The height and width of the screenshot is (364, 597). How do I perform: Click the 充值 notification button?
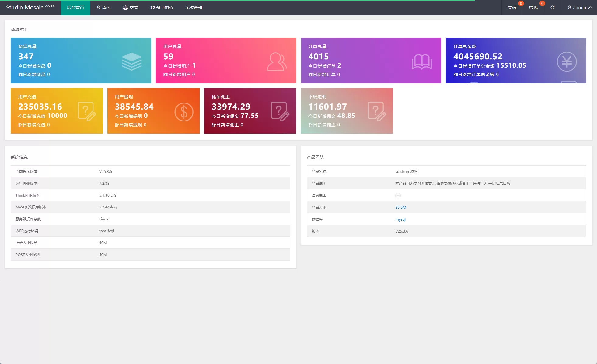(x=512, y=8)
